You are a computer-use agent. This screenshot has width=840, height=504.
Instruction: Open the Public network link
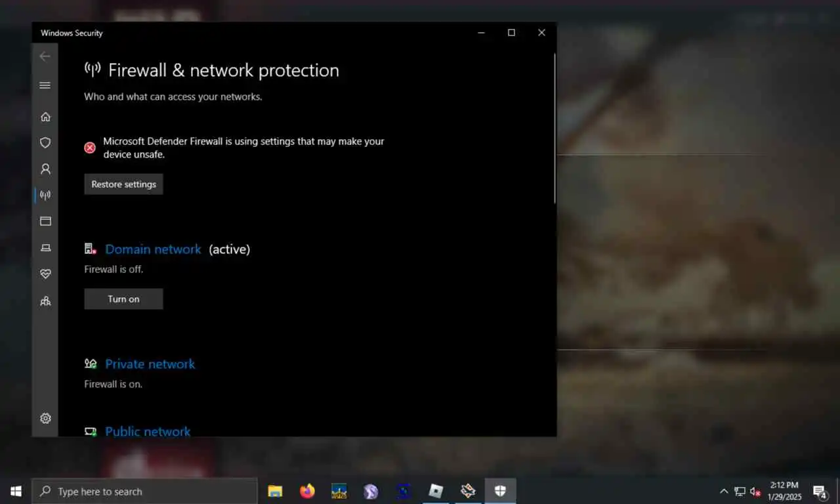(x=148, y=431)
